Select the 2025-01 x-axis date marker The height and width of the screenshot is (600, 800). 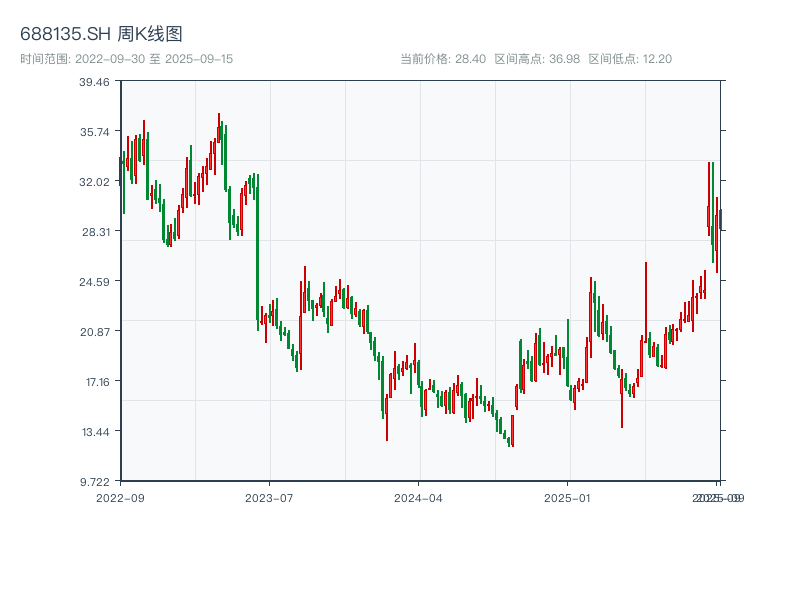tap(568, 497)
